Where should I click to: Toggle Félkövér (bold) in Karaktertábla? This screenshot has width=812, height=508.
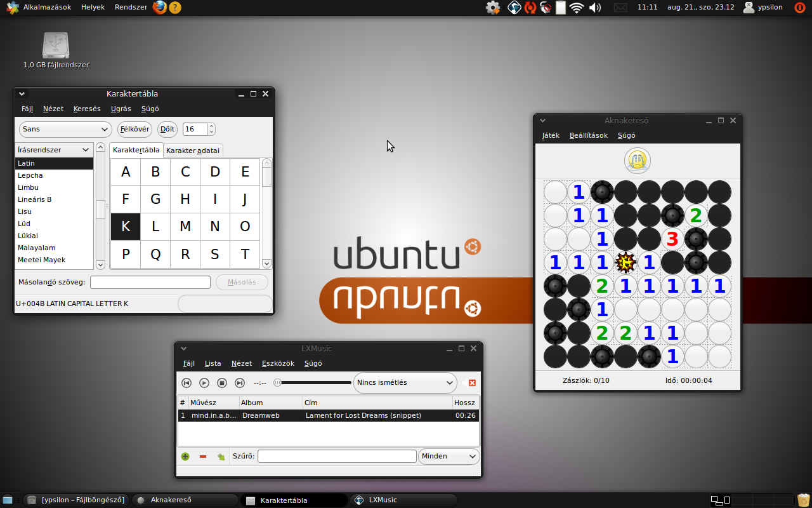(134, 129)
